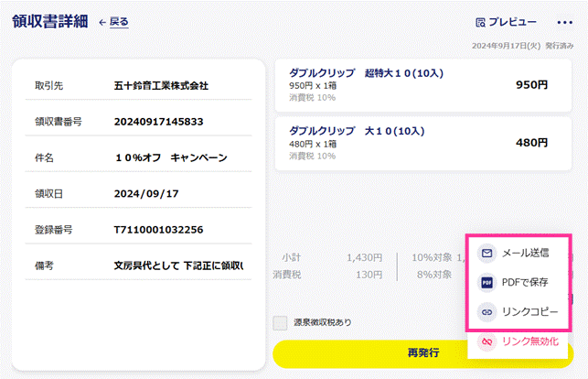Click the 10%対象 tax label
Viewport: 588px width, 379px height.
click(x=432, y=257)
